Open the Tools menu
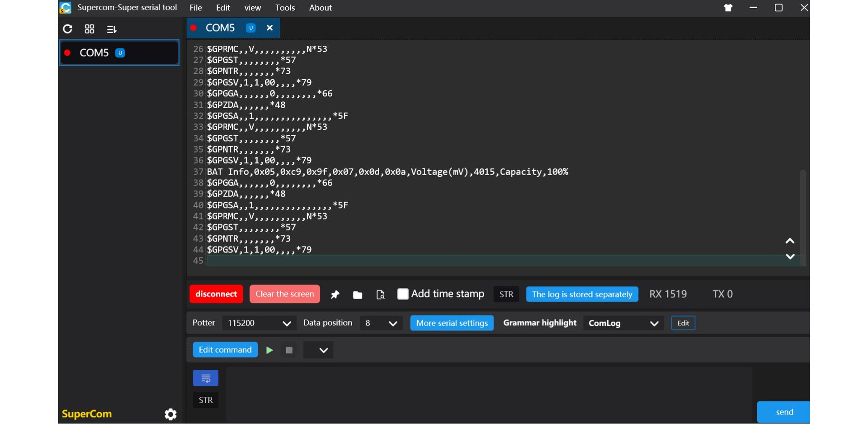 (285, 8)
